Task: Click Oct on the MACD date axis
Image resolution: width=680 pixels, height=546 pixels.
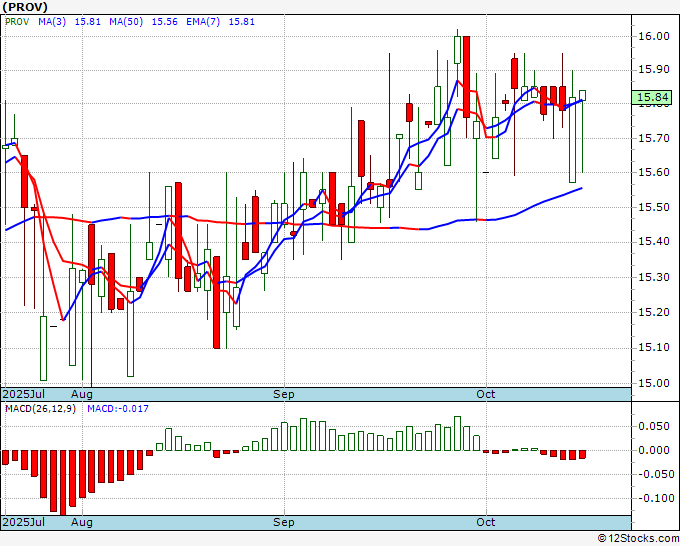Action: point(486,522)
